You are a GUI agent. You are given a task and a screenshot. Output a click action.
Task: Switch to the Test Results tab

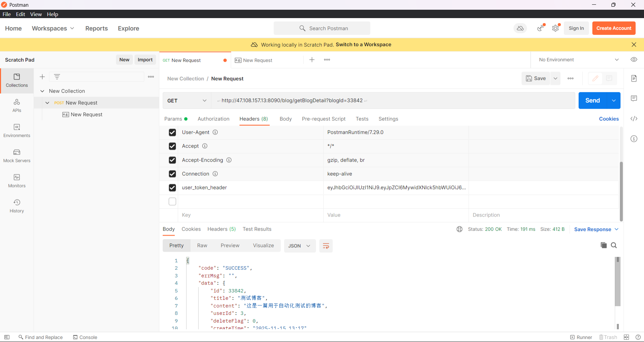pyautogui.click(x=257, y=229)
